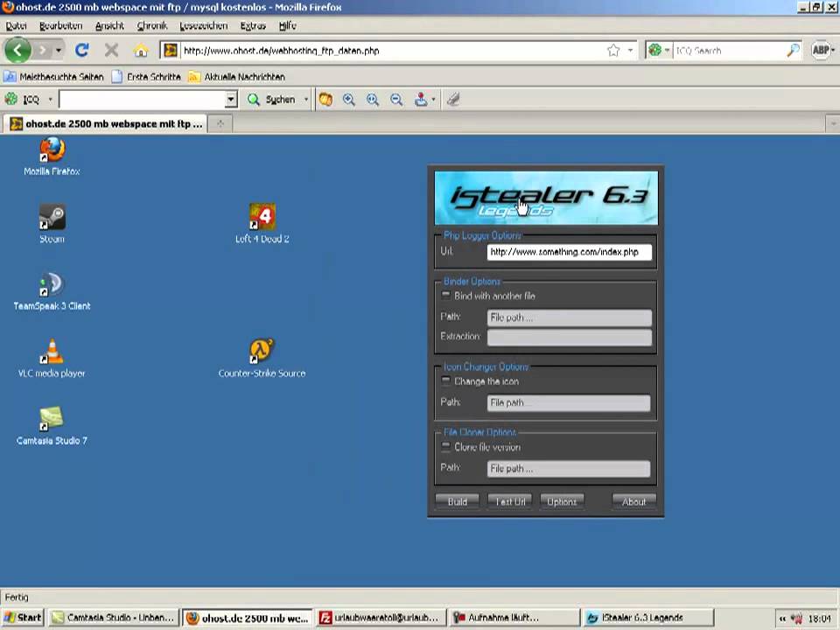Screen dimensions: 840x630
Task: Open the Chronik menu
Action: point(152,25)
